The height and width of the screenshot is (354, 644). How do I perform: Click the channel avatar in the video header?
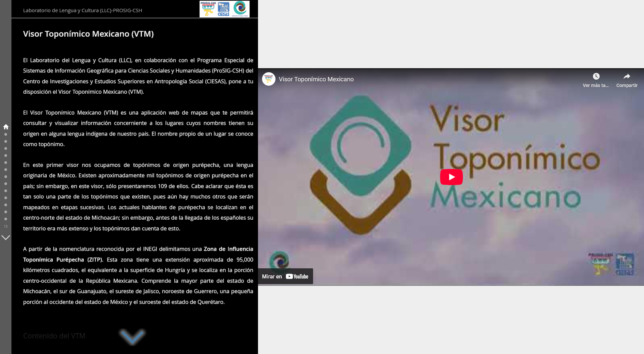point(268,79)
